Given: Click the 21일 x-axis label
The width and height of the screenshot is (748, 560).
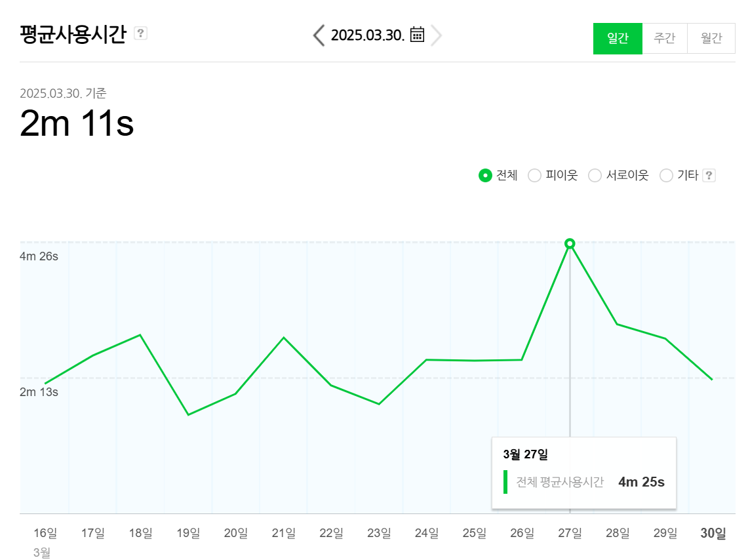Looking at the screenshot, I should coord(284,533).
